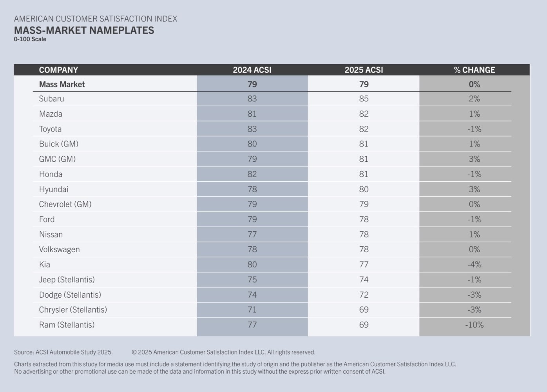Click the MASS-MARKET NAMEPLATES title
The image size is (547, 392).
(84, 31)
